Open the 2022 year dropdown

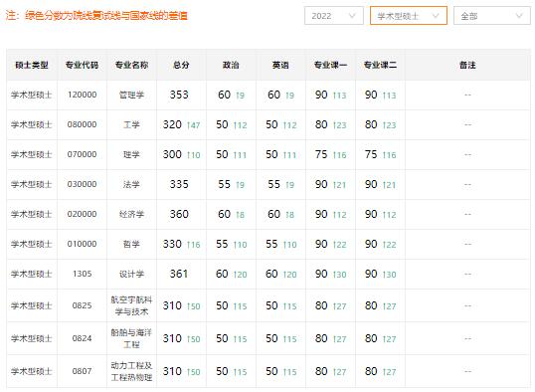point(334,16)
